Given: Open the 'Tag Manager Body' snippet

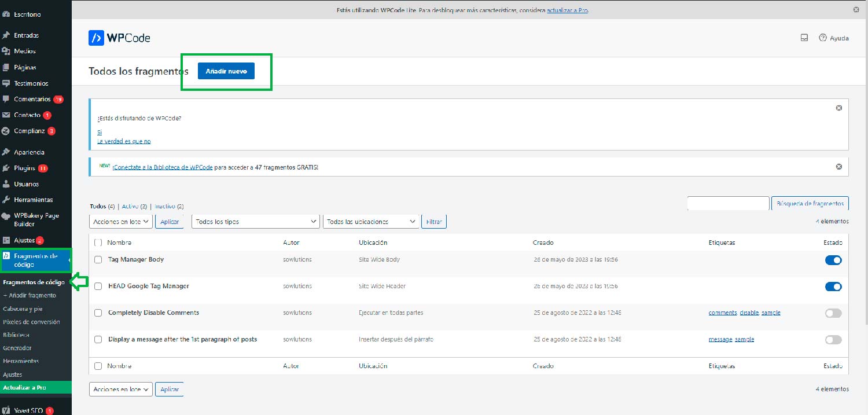Looking at the screenshot, I should tap(136, 259).
